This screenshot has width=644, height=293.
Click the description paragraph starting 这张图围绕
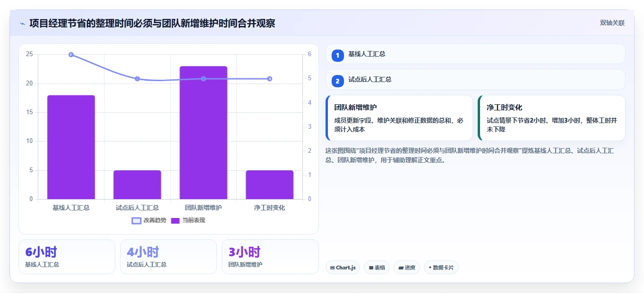[x=470, y=155]
